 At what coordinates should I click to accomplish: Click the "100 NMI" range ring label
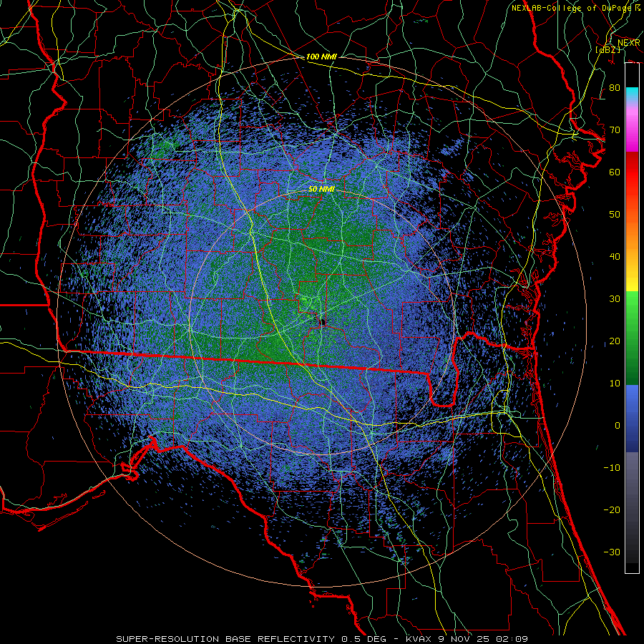pos(321,57)
